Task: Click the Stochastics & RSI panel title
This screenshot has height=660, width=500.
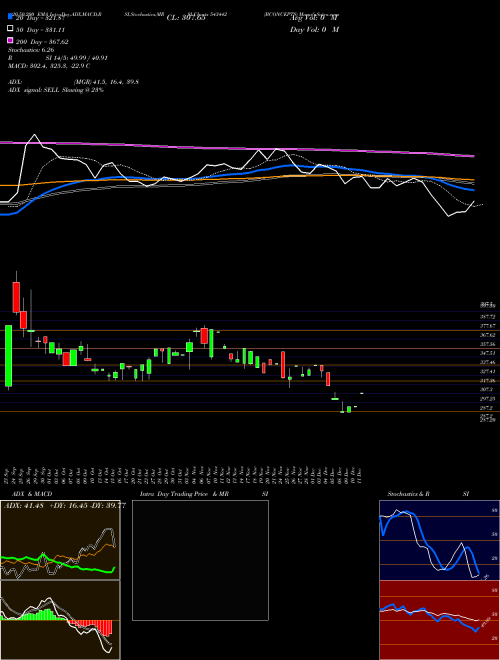Action: (428, 494)
